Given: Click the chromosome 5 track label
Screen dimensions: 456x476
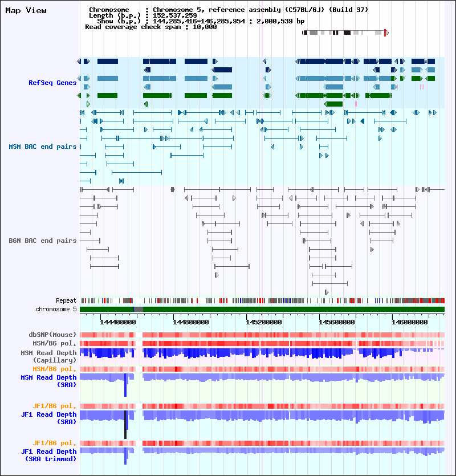Looking at the screenshot, I should (x=56, y=309).
